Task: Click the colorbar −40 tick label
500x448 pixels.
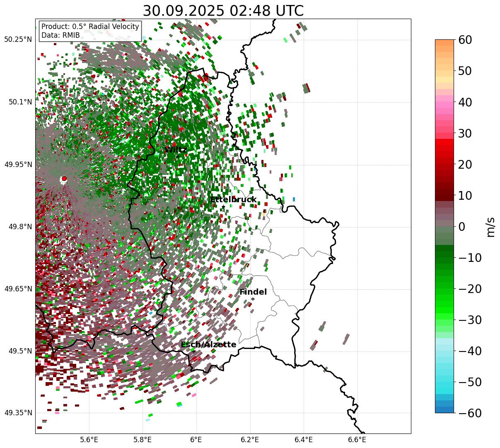Action: tap(469, 351)
